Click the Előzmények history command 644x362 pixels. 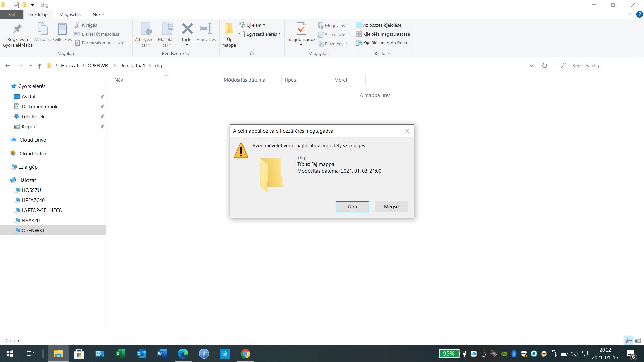tap(333, 44)
